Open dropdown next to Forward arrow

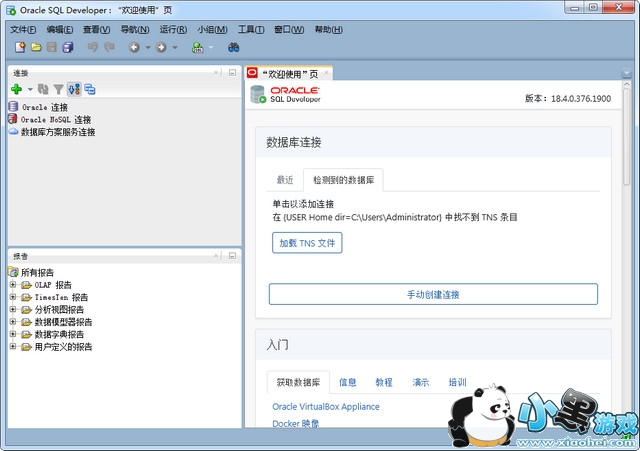(175, 48)
